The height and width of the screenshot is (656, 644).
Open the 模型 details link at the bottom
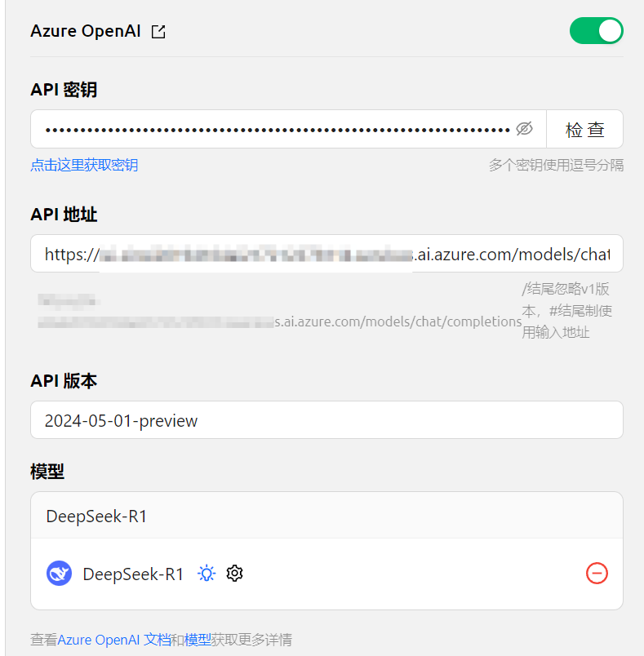point(198,640)
